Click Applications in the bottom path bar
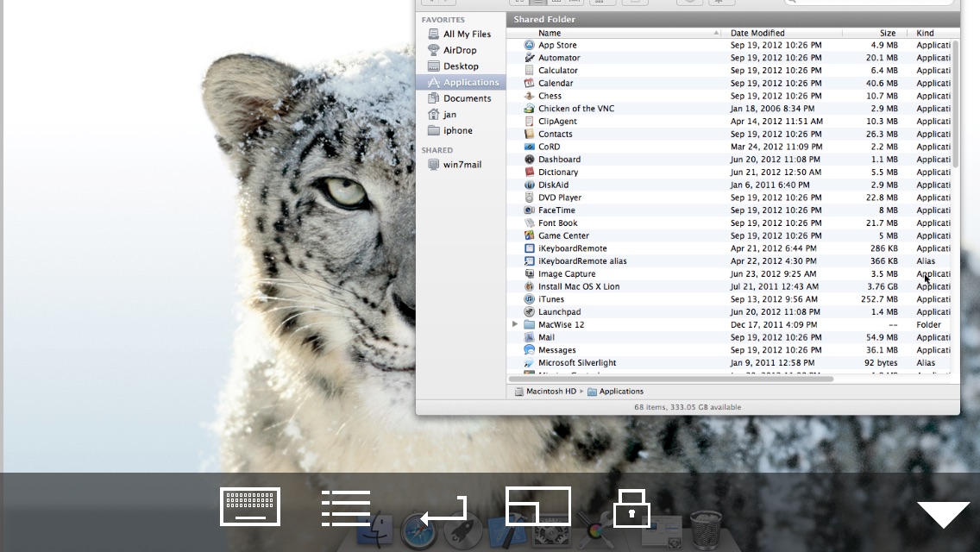980x552 pixels. coord(616,392)
